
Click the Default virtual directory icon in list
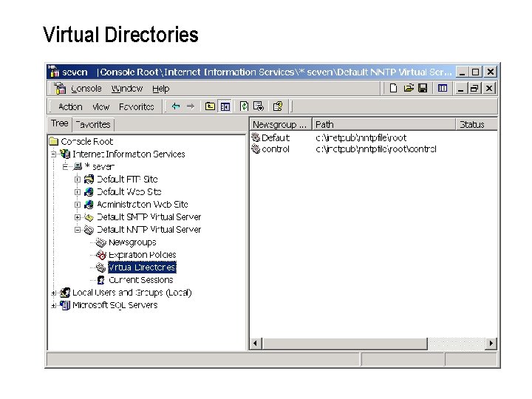(256, 137)
